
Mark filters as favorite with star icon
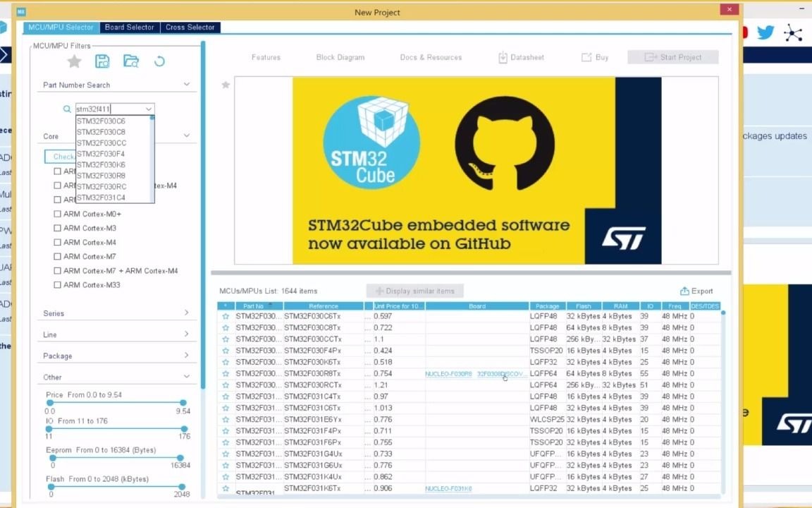click(74, 61)
